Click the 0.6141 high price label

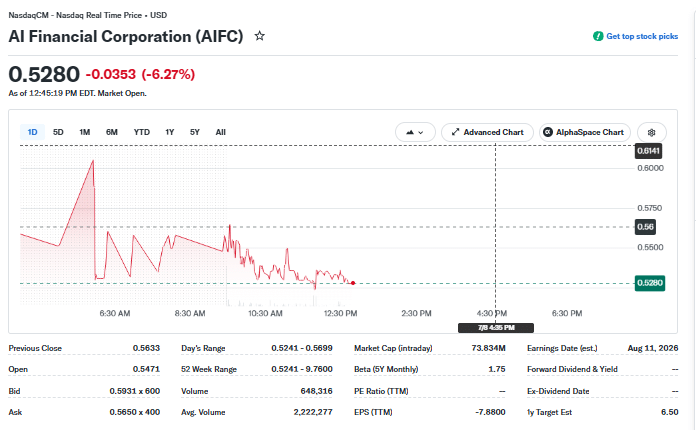[649, 151]
